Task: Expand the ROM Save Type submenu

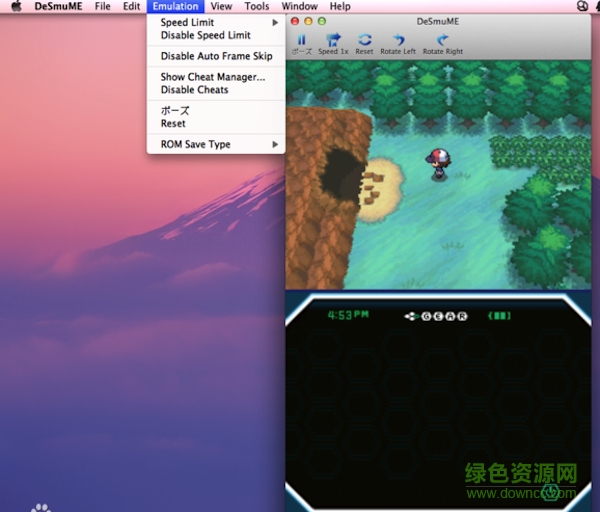Action: (216, 144)
